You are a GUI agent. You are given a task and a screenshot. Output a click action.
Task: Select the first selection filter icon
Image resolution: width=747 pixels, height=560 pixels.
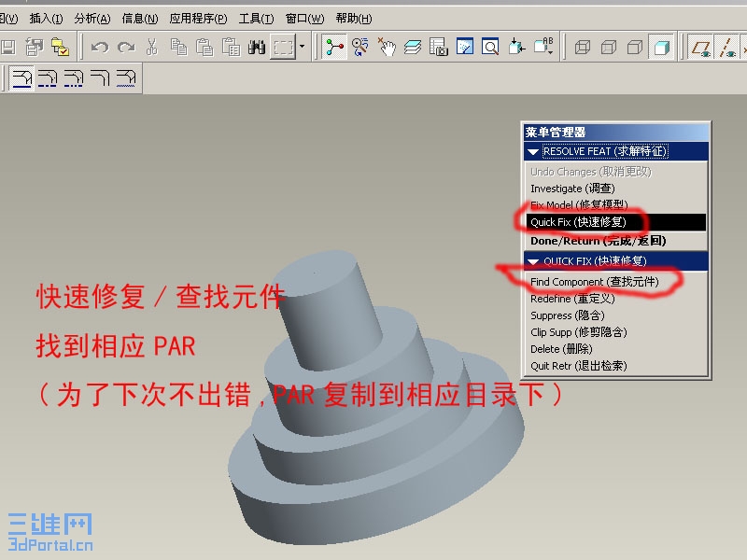(x=21, y=77)
